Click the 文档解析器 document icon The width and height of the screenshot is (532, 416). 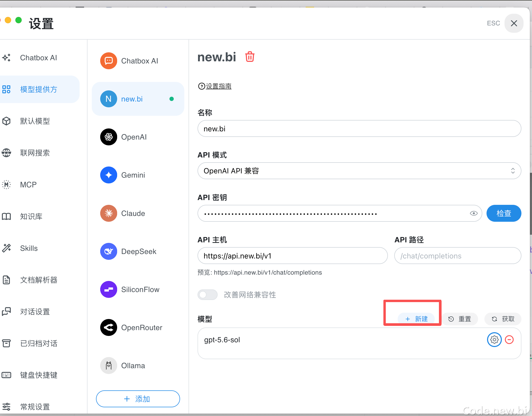coord(6,280)
